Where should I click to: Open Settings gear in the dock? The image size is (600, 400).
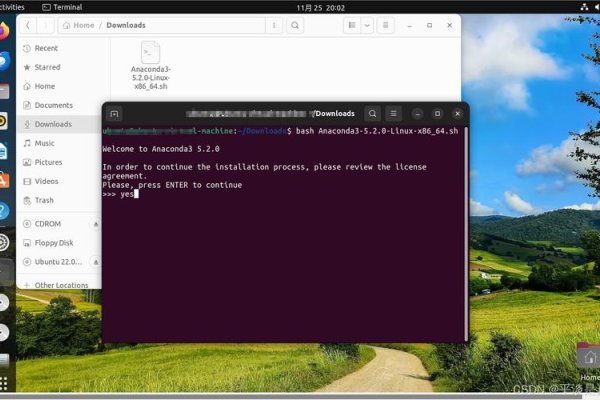tap(3, 243)
